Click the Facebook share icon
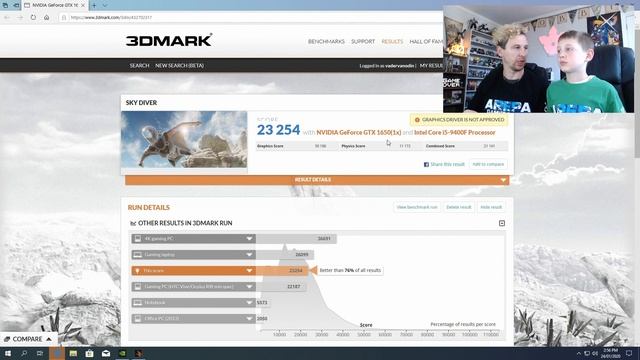Screen dimensions: 640x360 (x=426, y=164)
